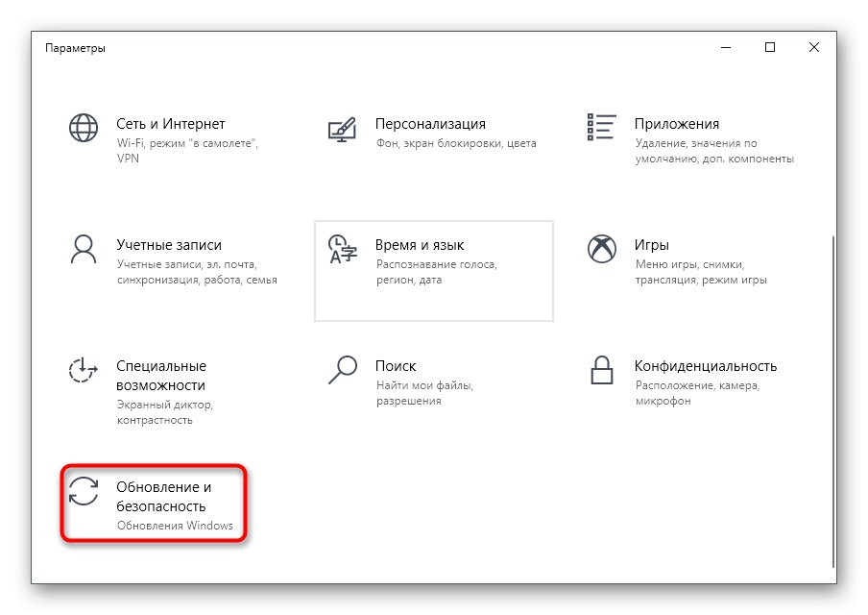Go to the Приложения heading
Screen dimensions: 868x615
(677, 124)
